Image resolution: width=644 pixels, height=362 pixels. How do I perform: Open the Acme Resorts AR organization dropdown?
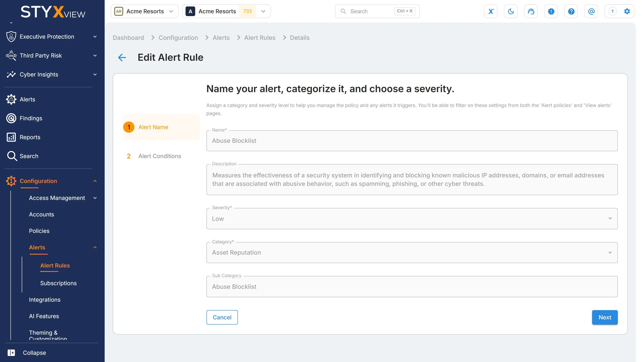[144, 11]
